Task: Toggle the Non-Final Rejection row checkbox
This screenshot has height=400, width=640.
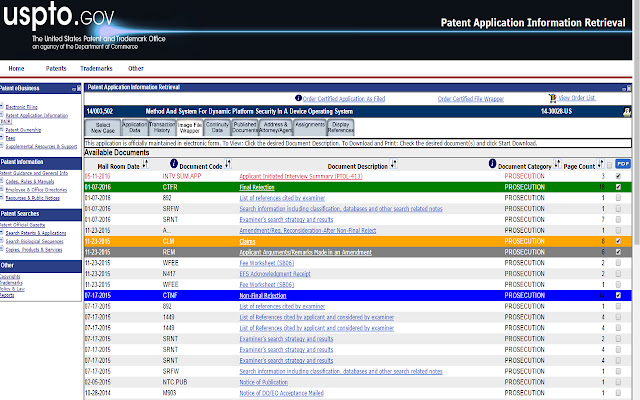Action: pos(618,295)
